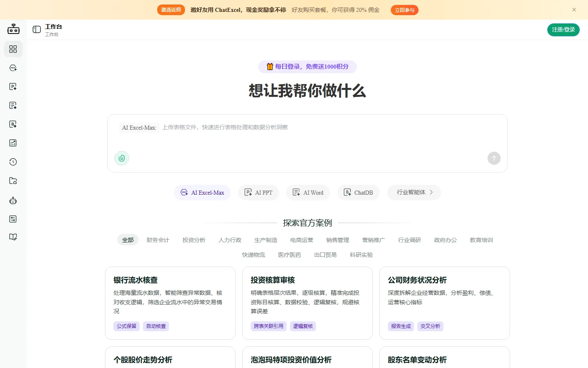Screen dimensions: 588x368
Task: Click the 交叉分析 tag
Action: 430,326
